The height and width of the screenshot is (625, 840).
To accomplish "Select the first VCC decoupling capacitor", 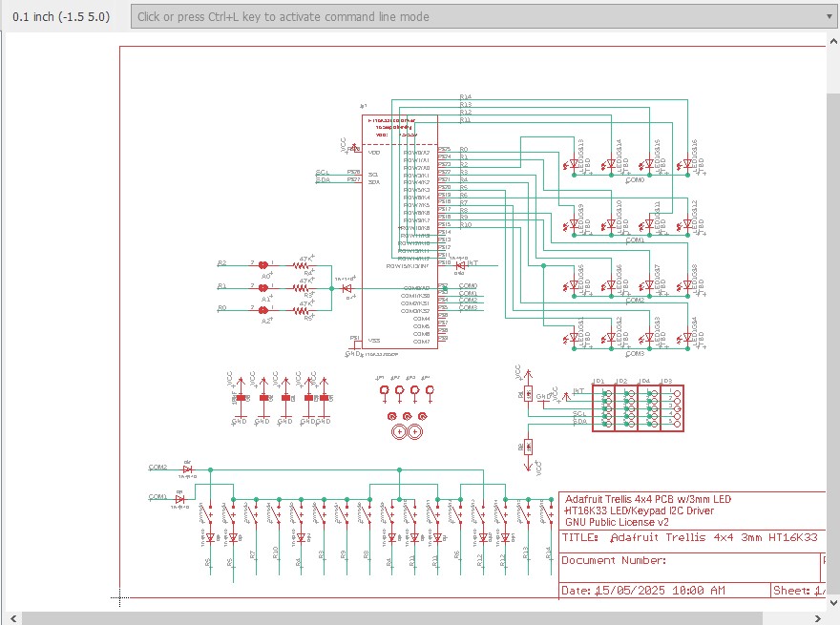I will [241, 398].
